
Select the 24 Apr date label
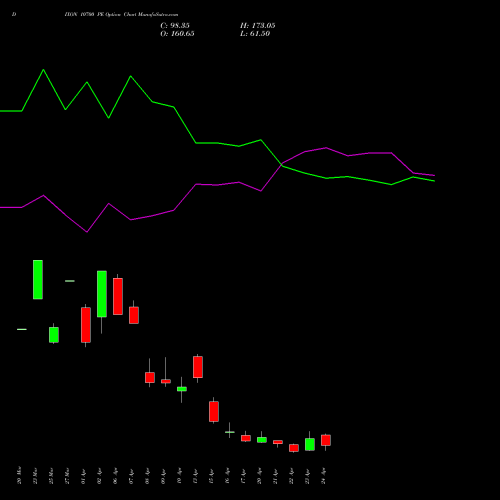point(323,476)
